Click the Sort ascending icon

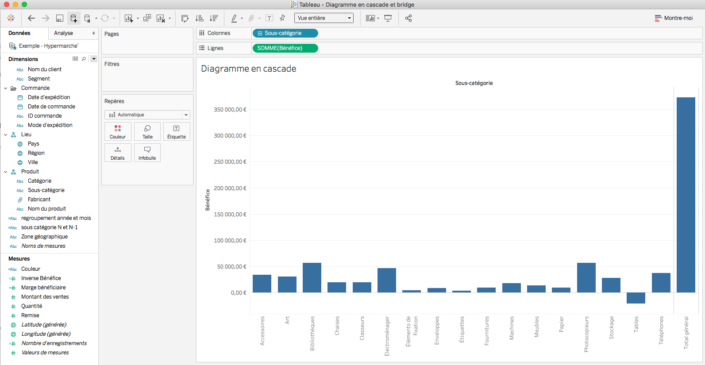coord(199,18)
